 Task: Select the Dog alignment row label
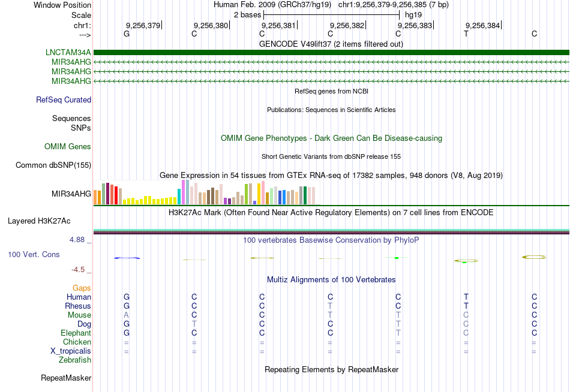[85, 324]
